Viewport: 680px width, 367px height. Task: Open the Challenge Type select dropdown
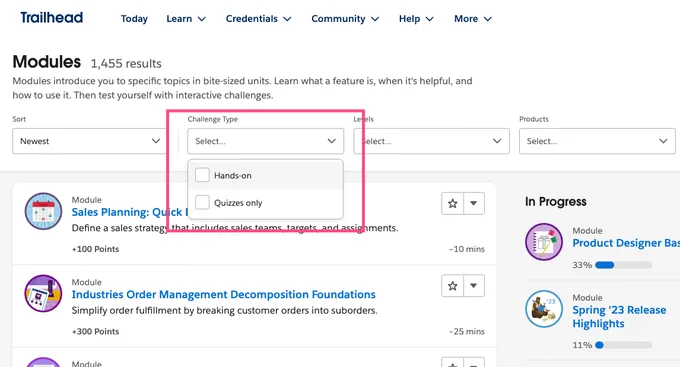tap(265, 141)
